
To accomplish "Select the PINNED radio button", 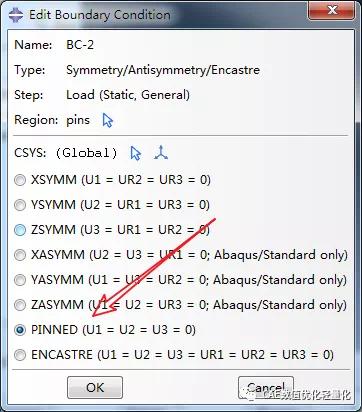I will tap(20, 330).
